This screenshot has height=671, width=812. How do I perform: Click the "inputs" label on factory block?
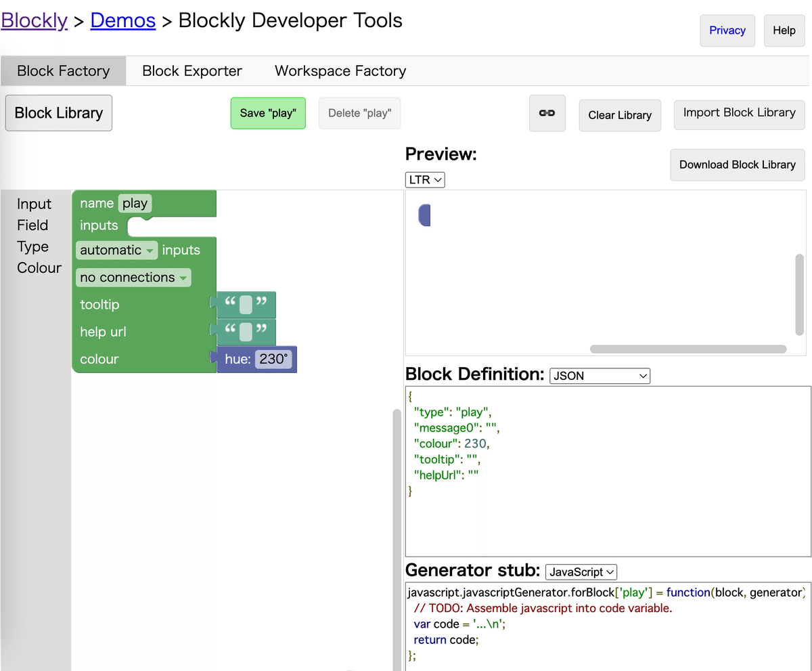pos(99,225)
